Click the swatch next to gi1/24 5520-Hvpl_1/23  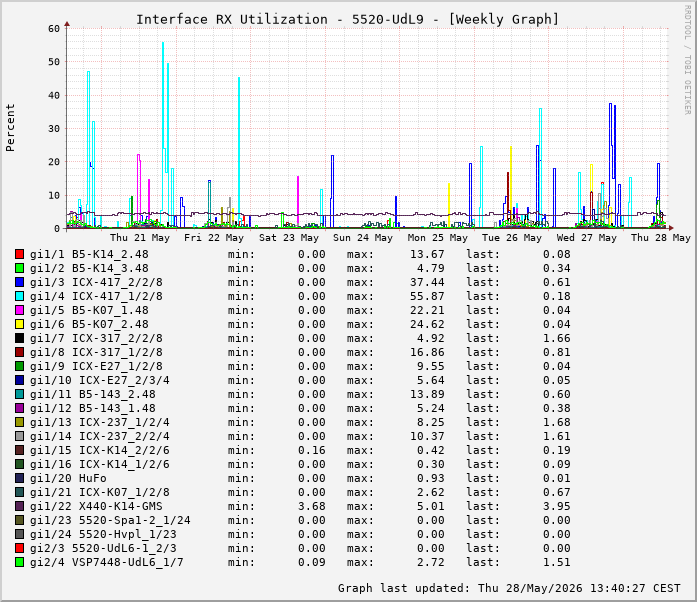coord(19,534)
